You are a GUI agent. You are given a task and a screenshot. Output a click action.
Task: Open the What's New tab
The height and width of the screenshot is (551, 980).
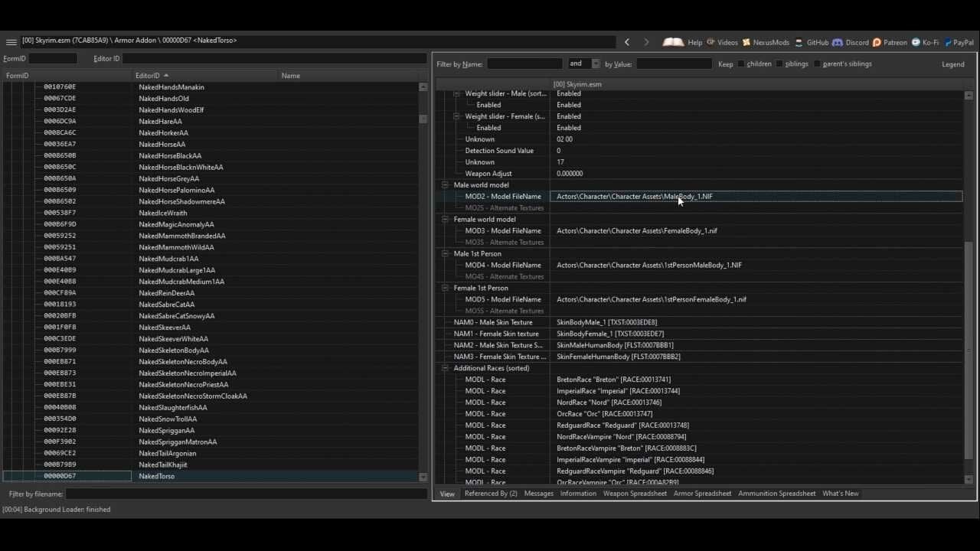[840, 494]
